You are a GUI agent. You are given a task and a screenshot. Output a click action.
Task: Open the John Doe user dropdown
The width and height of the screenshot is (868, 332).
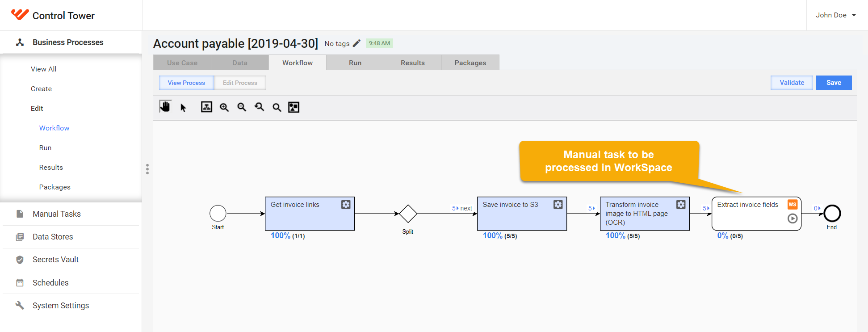click(x=836, y=15)
